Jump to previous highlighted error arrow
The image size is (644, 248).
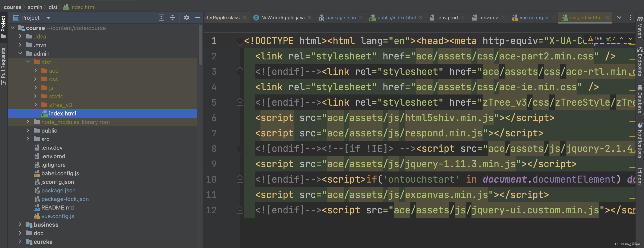[x=621, y=38]
